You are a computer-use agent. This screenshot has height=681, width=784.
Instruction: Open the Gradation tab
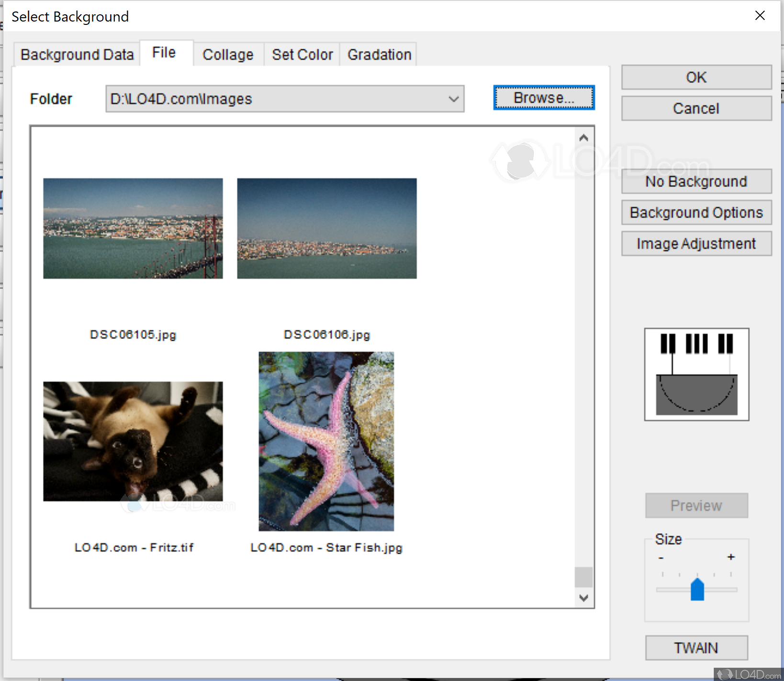coord(379,55)
